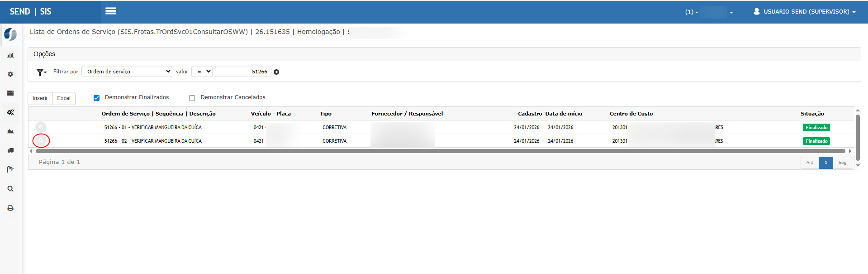Click the 'Fornecedor / Responsável' column header
The image size is (868, 274).
coord(407,114)
